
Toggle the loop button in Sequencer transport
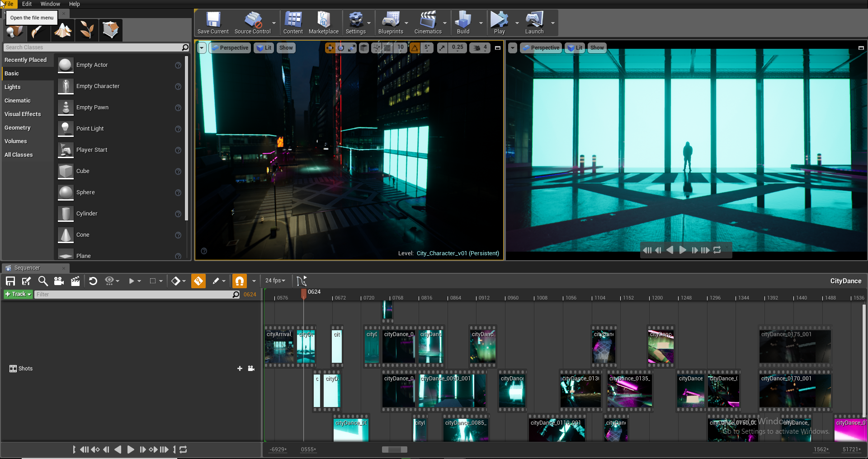183,450
